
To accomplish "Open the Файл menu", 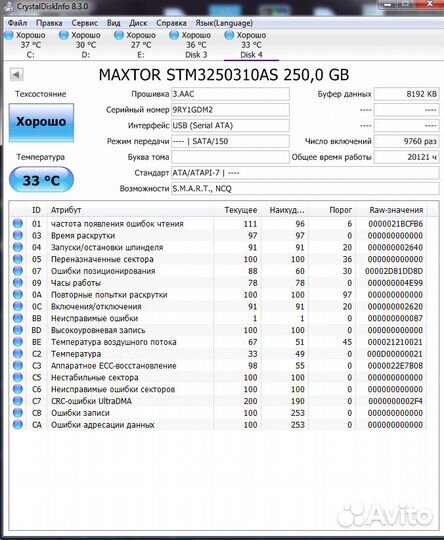I will pos(17,23).
